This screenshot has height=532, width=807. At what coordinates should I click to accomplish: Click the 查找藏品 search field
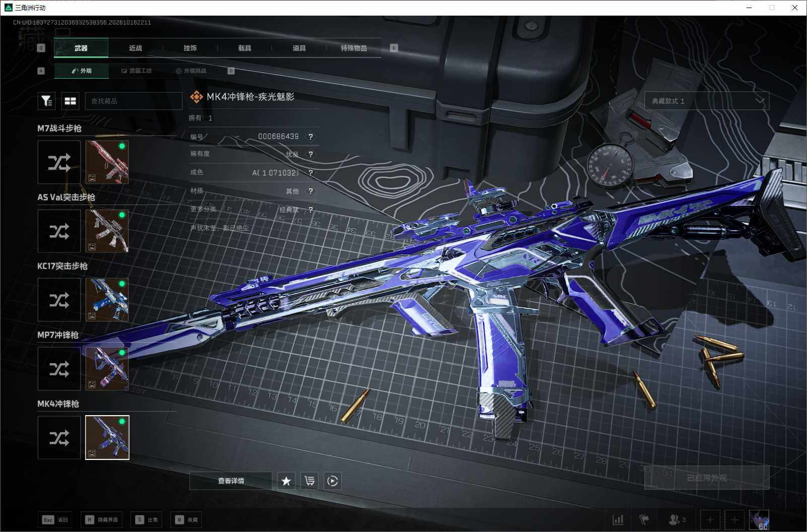point(133,101)
